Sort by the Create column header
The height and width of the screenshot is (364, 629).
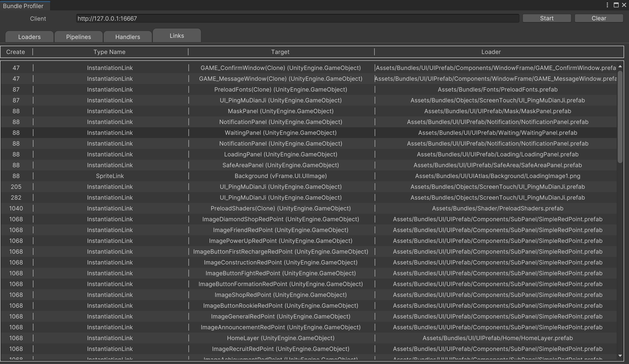tap(15, 52)
